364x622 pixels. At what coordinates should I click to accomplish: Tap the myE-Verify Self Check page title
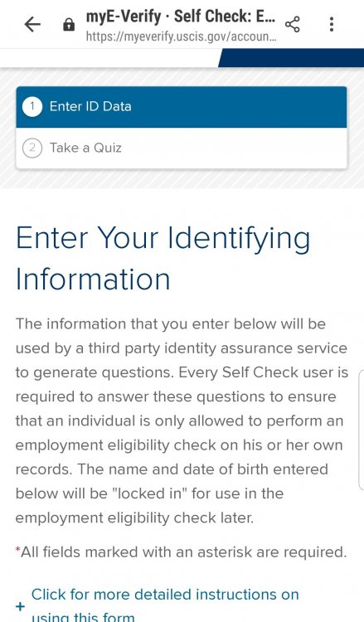pos(181,17)
